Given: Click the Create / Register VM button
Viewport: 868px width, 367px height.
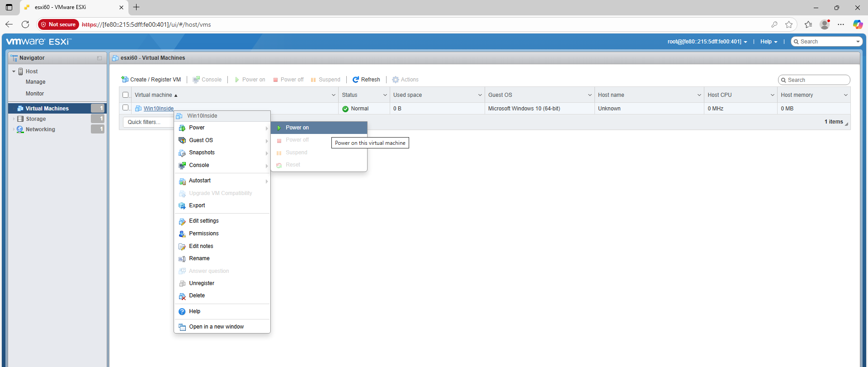Looking at the screenshot, I should pos(151,80).
